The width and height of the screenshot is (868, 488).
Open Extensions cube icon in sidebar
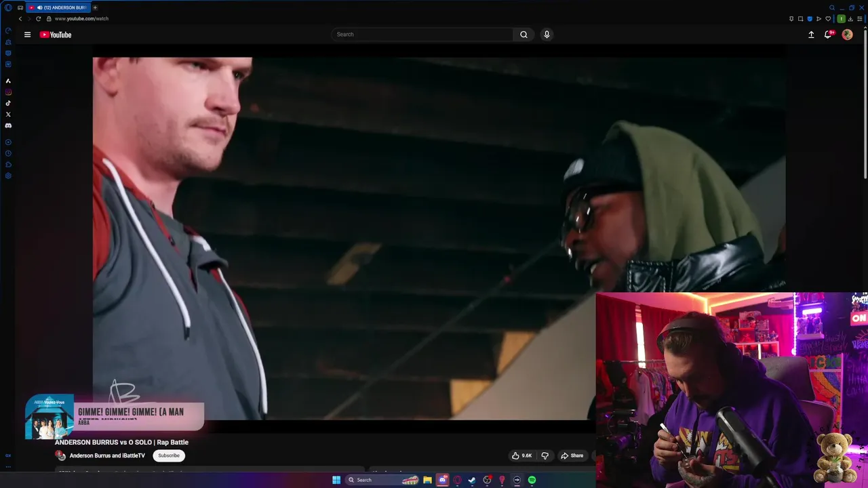pyautogui.click(x=8, y=165)
